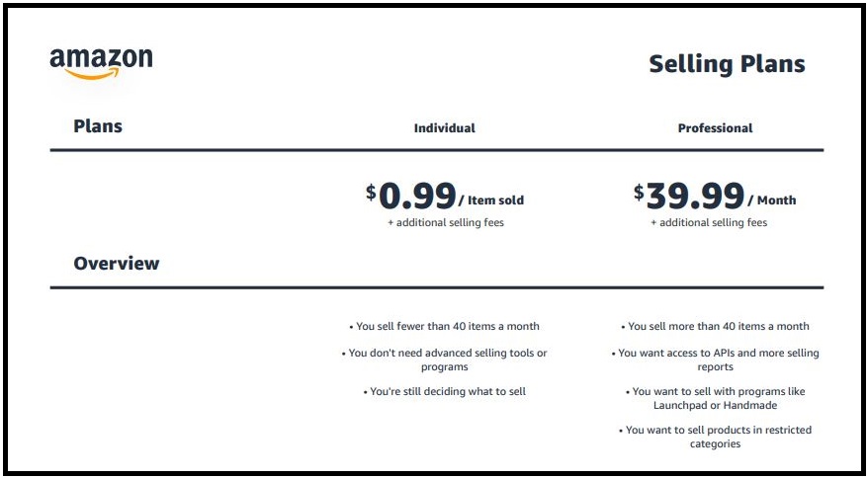This screenshot has height=478, width=868.
Task: Click the Overview section heading
Action: click(116, 264)
